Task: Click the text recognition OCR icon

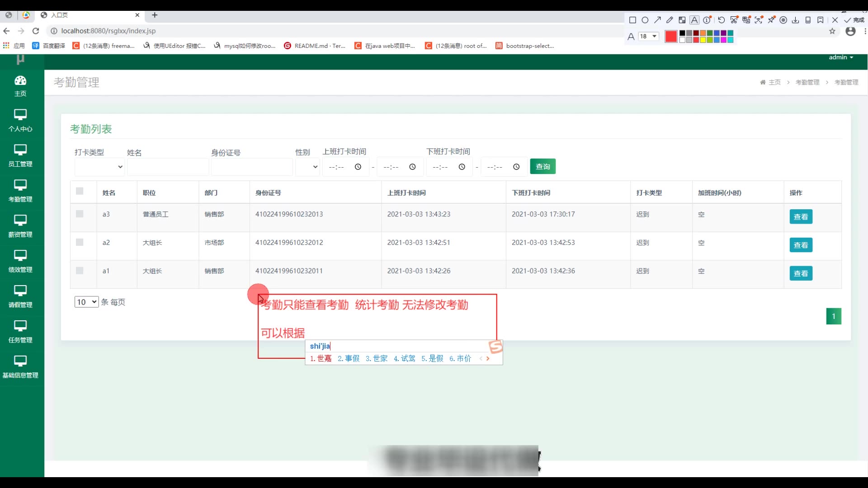Action: pyautogui.click(x=759, y=20)
